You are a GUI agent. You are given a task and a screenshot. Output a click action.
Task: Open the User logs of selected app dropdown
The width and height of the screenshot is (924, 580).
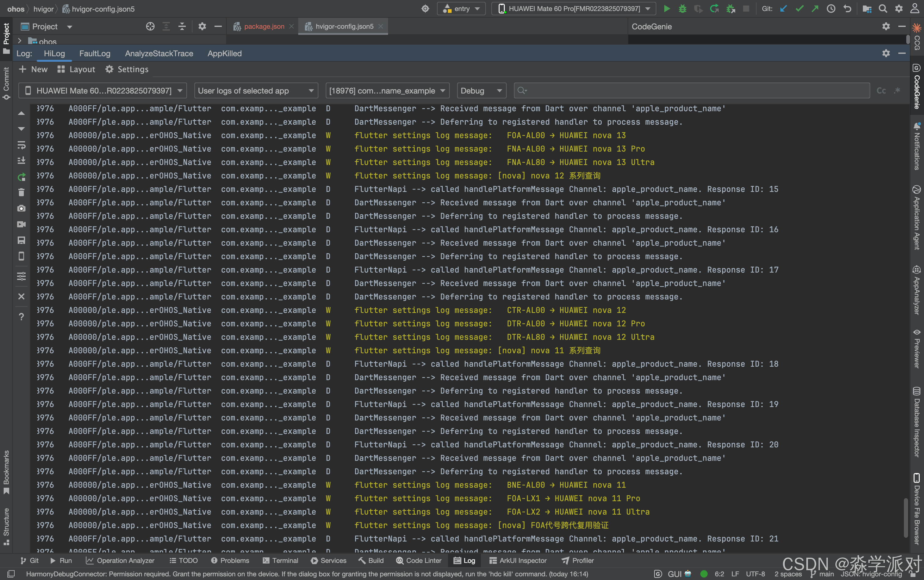pyautogui.click(x=256, y=91)
